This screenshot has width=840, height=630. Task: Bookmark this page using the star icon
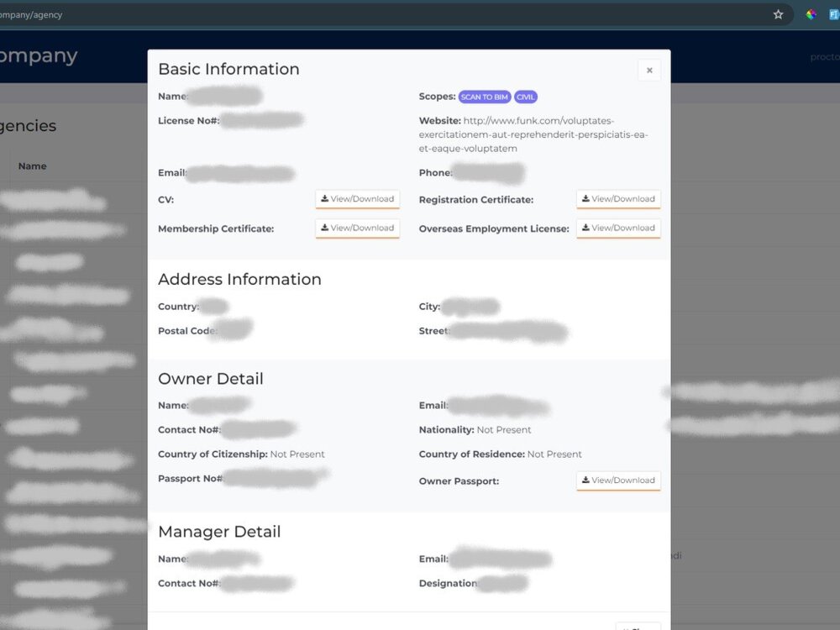(x=778, y=14)
